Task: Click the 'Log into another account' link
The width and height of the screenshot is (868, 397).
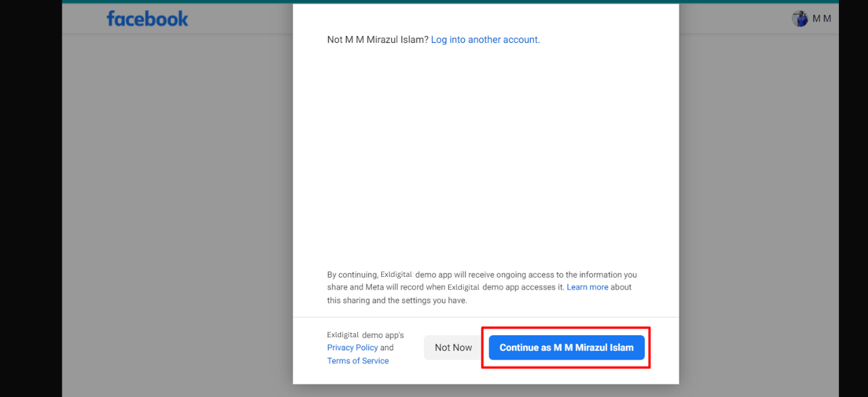Action: coord(484,39)
